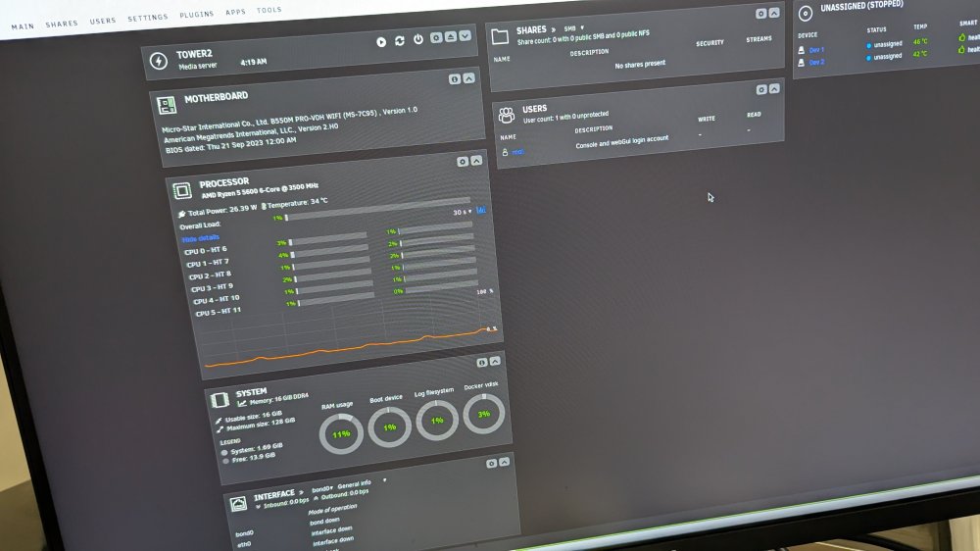
Task: Collapse the Shares tile
Action: [x=774, y=13]
